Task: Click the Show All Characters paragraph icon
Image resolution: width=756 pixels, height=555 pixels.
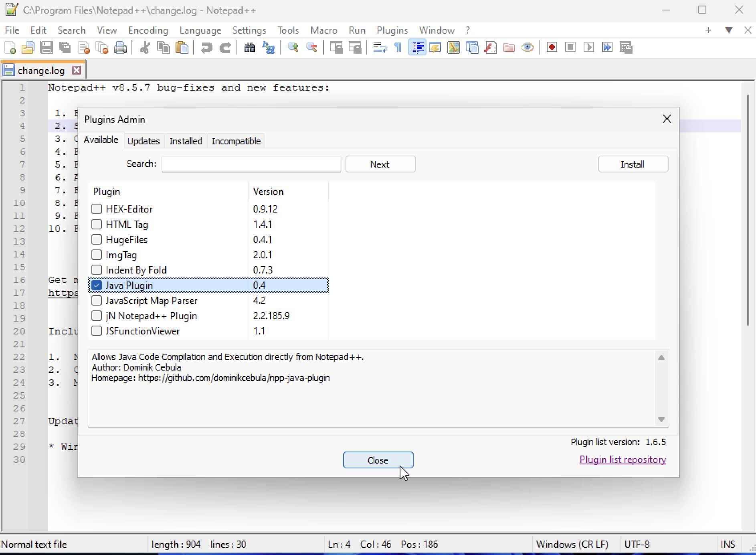Action: (398, 47)
